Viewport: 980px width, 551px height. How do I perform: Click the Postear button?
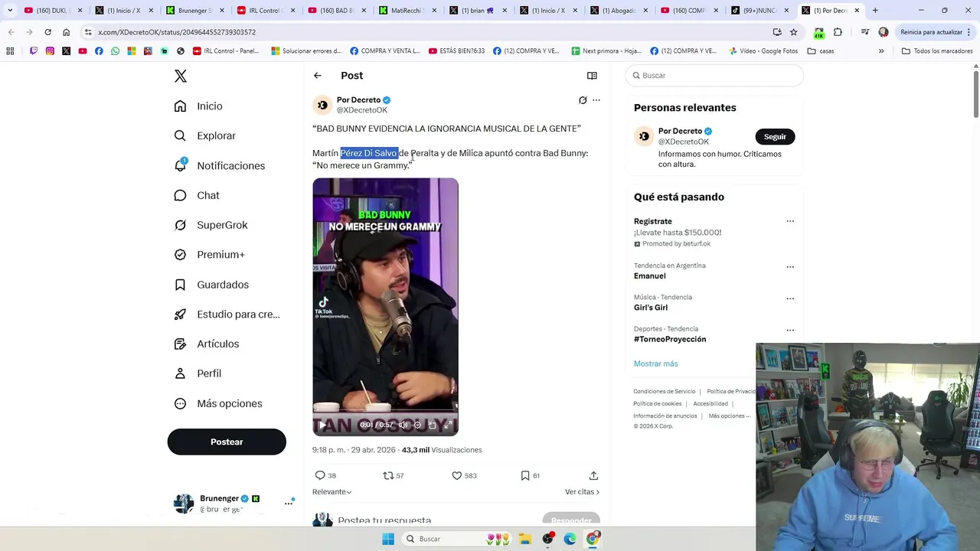pyautogui.click(x=227, y=442)
